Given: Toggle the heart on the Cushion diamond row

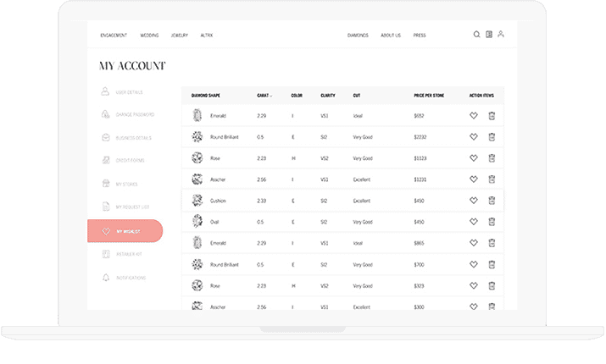Looking at the screenshot, I should pyautogui.click(x=474, y=201).
